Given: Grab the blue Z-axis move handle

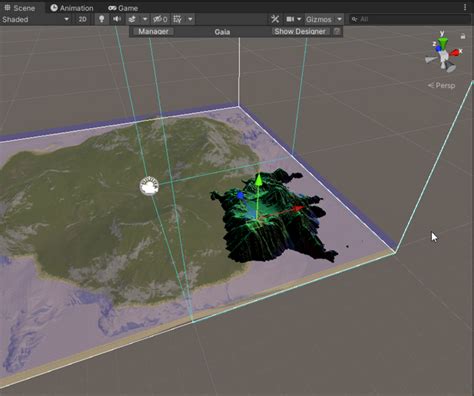Looking at the screenshot, I should pos(240,196).
